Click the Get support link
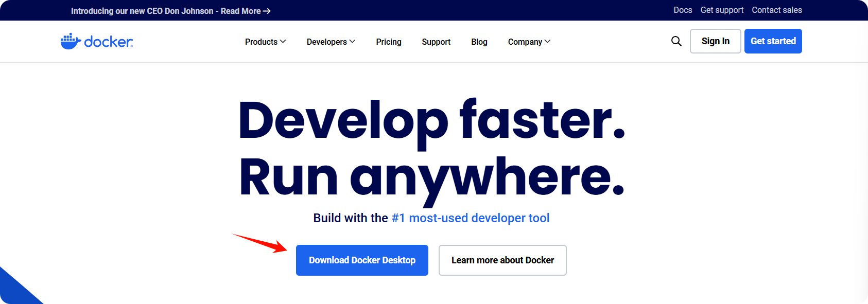Viewport: 868px width, 304px height. [721, 10]
